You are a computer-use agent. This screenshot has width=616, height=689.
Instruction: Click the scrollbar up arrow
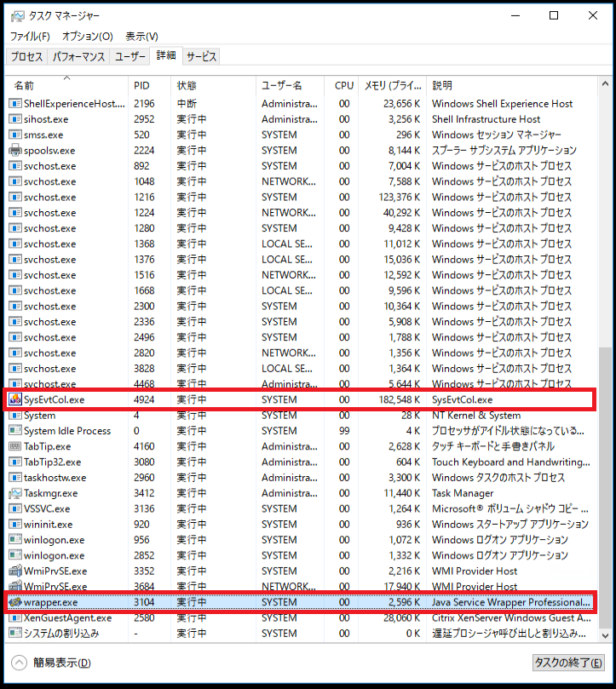(606, 84)
